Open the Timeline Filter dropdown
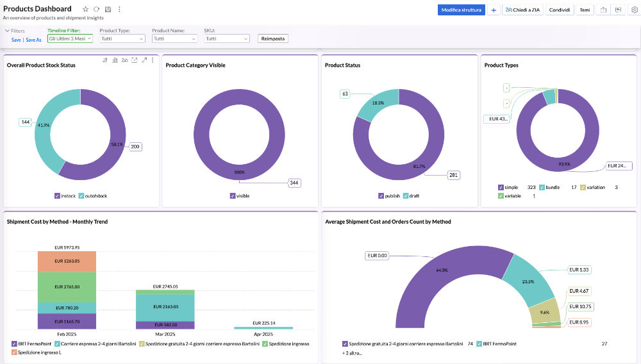 (x=70, y=38)
